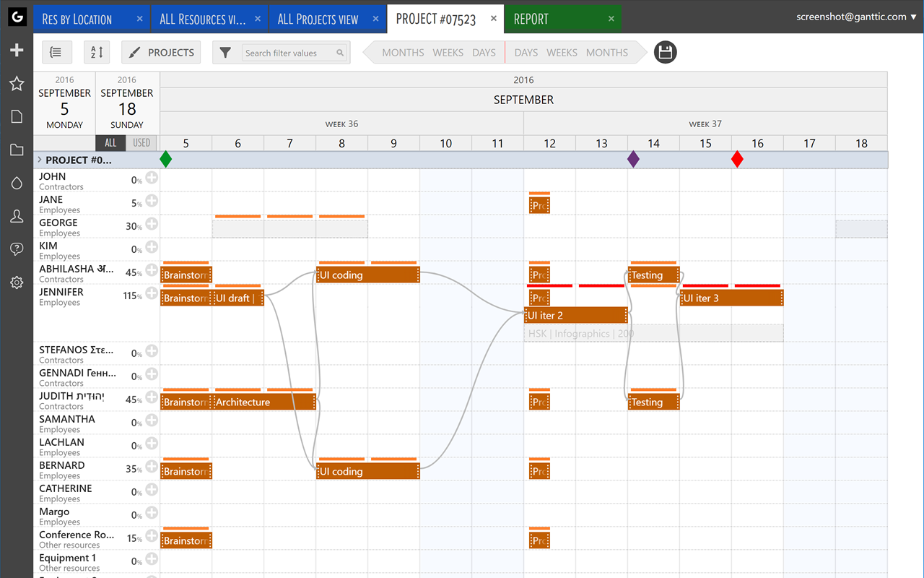The image size is (924, 578).
Task: Apply a filter with the funnel icon
Action: tap(227, 52)
